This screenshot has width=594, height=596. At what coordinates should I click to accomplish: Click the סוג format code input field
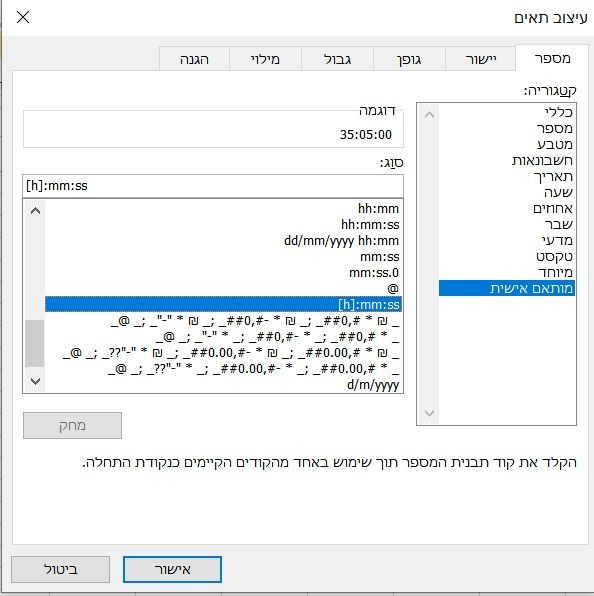point(213,186)
